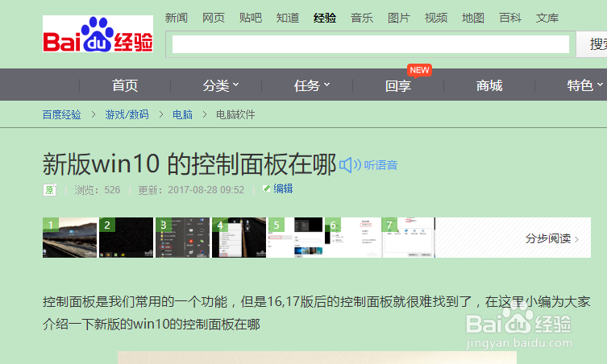Open the 商城 menu item
Viewport: 607px width, 364px height.
489,85
